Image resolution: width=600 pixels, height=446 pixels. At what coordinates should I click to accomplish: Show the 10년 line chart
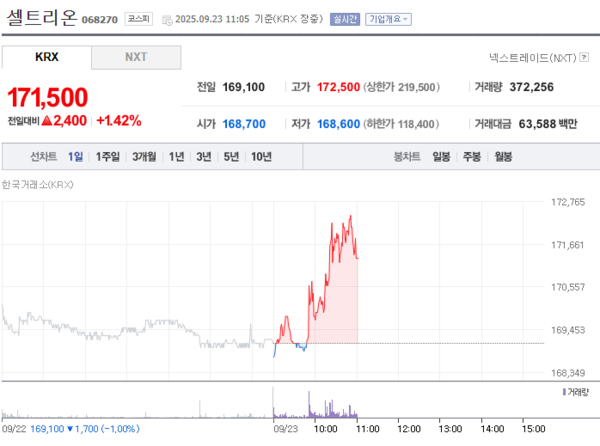click(x=261, y=156)
